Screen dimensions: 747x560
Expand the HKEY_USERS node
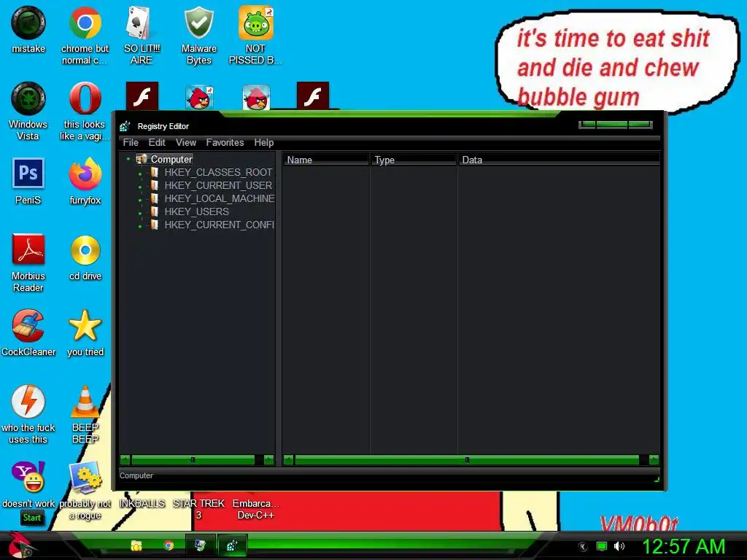(x=140, y=213)
